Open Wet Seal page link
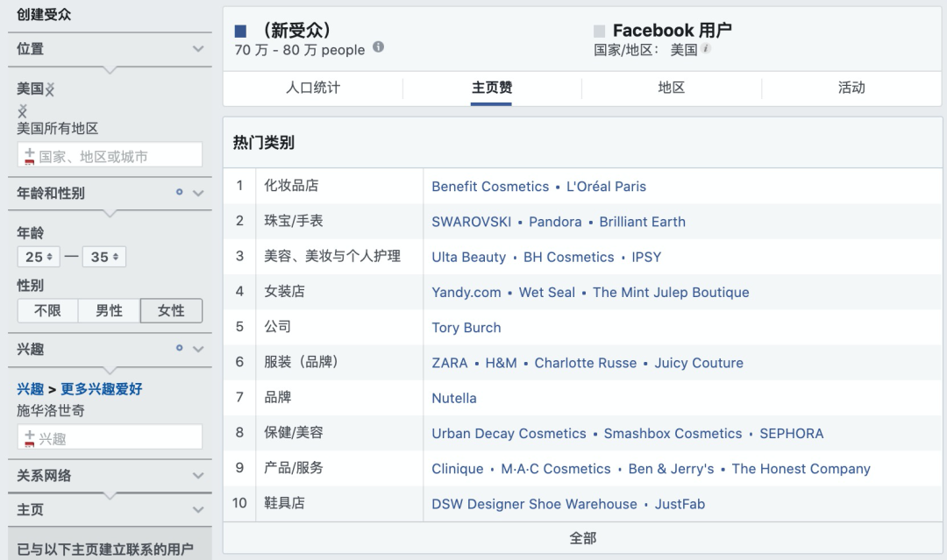 (x=546, y=293)
